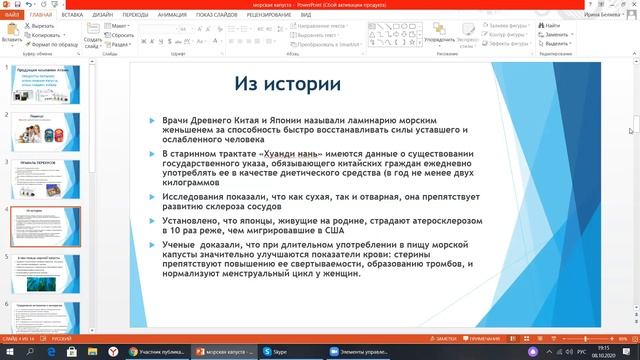Open Windows Start menu
Image resolution: width=640 pixels, height=360 pixels.
coord(10,351)
